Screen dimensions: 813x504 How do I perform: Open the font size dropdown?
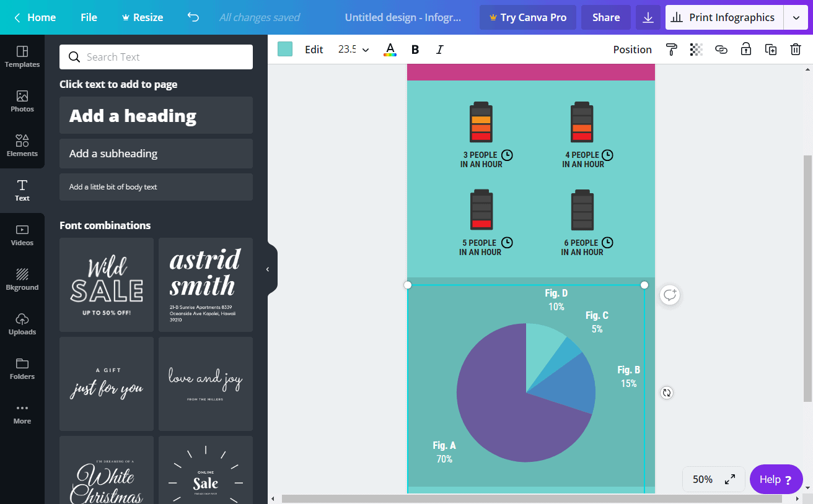click(353, 50)
